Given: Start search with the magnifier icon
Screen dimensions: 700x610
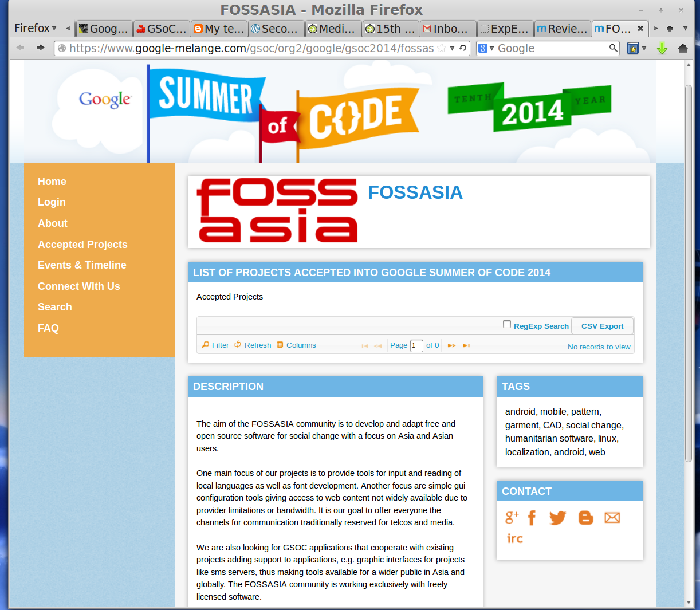Looking at the screenshot, I should coord(613,48).
